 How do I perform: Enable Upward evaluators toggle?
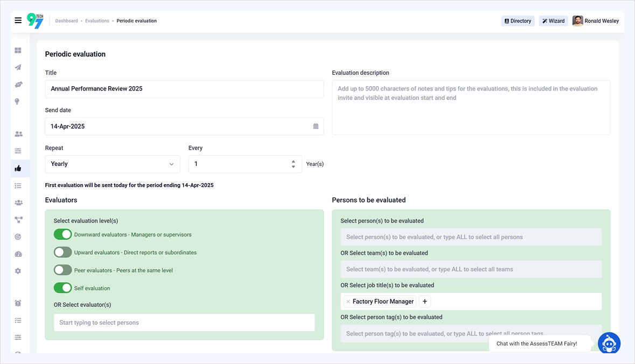pos(62,252)
